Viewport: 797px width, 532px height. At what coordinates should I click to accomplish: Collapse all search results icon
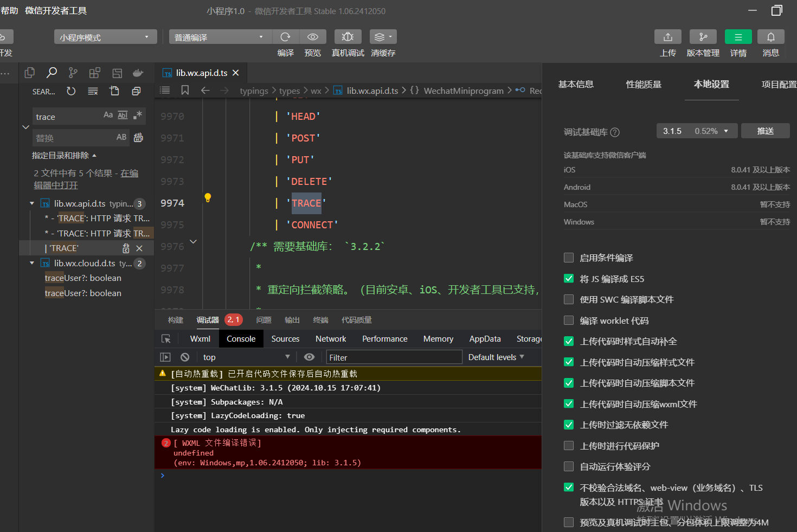(136, 91)
